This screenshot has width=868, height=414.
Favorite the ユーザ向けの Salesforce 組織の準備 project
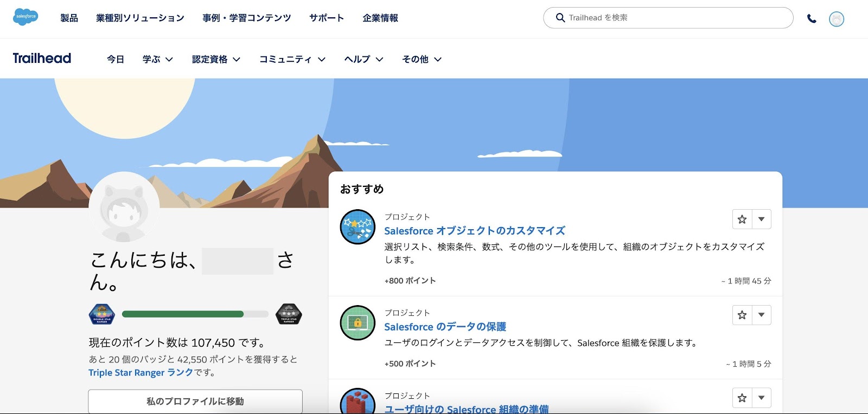742,398
